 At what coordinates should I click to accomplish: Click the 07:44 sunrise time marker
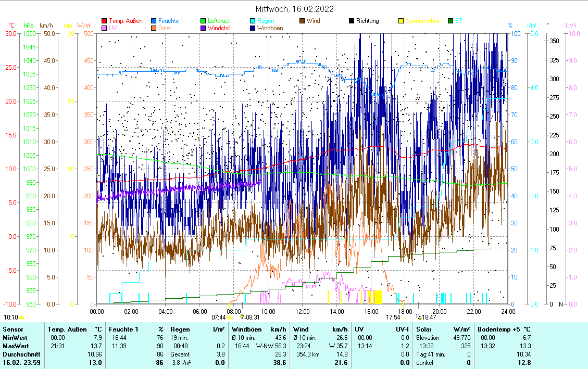(x=219, y=317)
